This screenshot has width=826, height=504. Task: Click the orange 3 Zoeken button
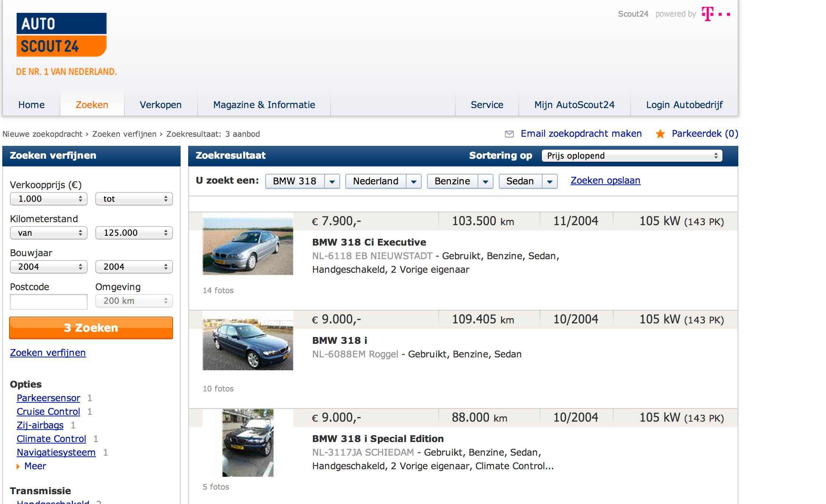[91, 328]
